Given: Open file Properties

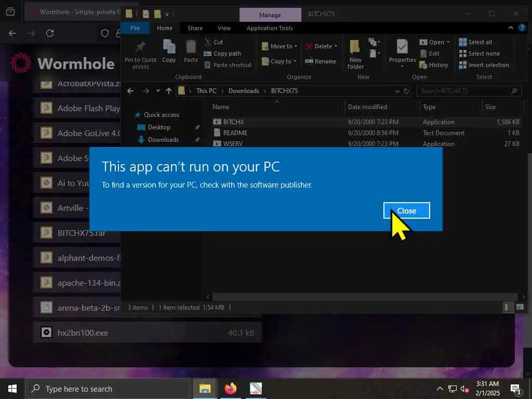Looking at the screenshot, I should (x=403, y=53).
